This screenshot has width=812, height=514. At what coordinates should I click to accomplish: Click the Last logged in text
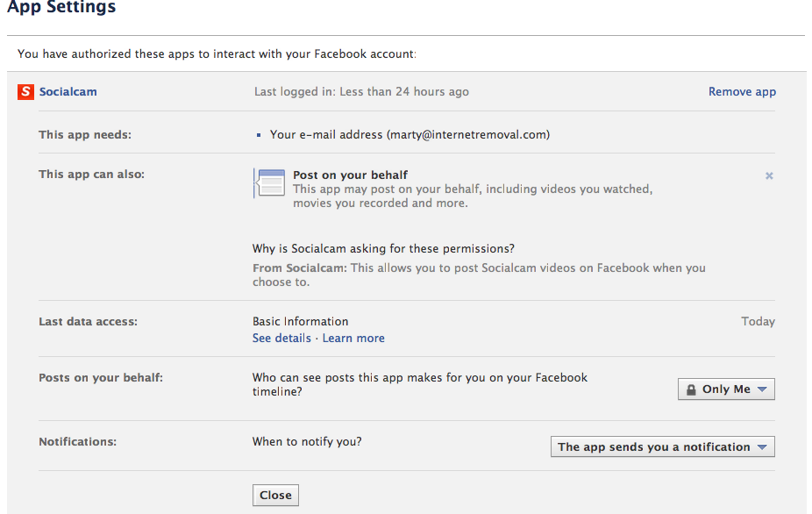pos(361,92)
